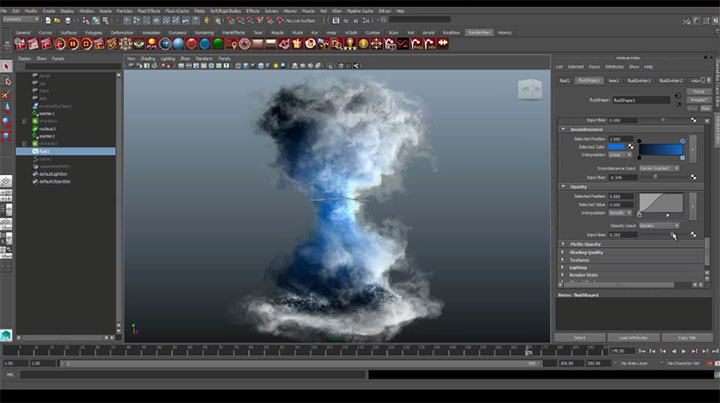The image size is (720, 403).
Task: Click map button for Incandescence Input Bias
Action: click(693, 177)
